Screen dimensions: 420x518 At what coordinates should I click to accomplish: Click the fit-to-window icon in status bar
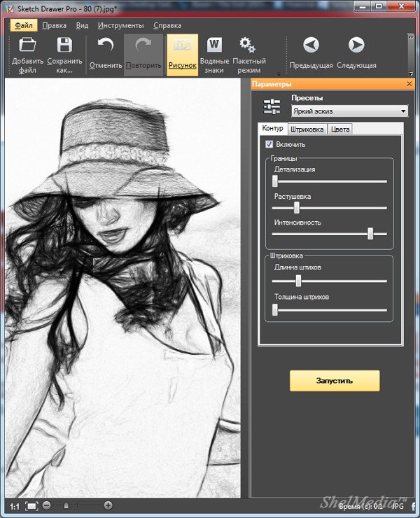pos(31,505)
